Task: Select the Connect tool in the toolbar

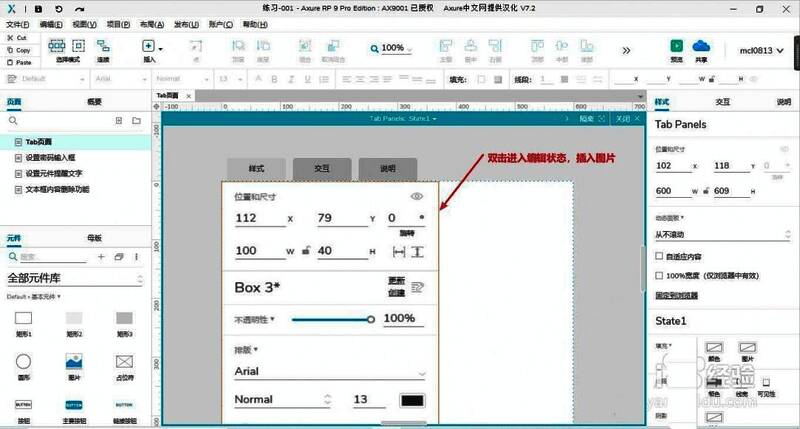Action: pyautogui.click(x=103, y=47)
